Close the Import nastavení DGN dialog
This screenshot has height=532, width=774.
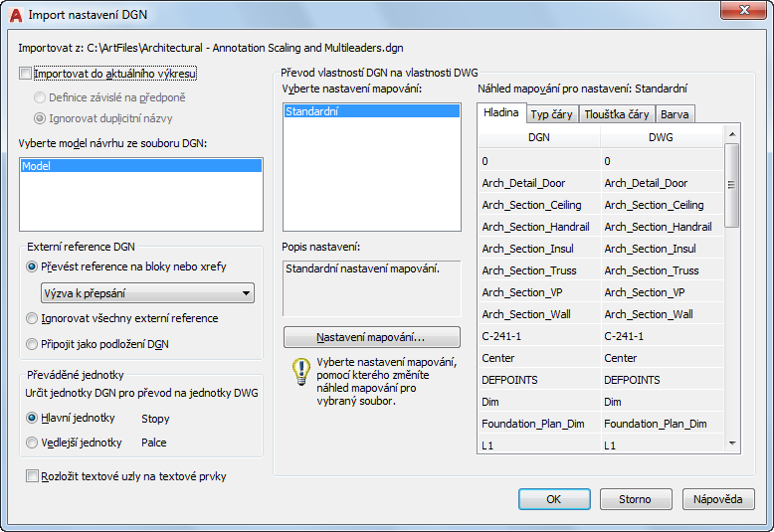tap(744, 10)
